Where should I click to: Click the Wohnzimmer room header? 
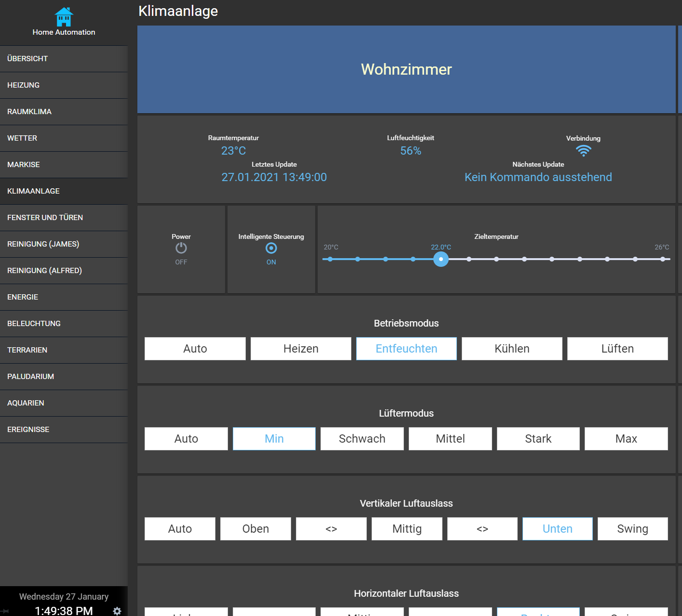point(406,69)
